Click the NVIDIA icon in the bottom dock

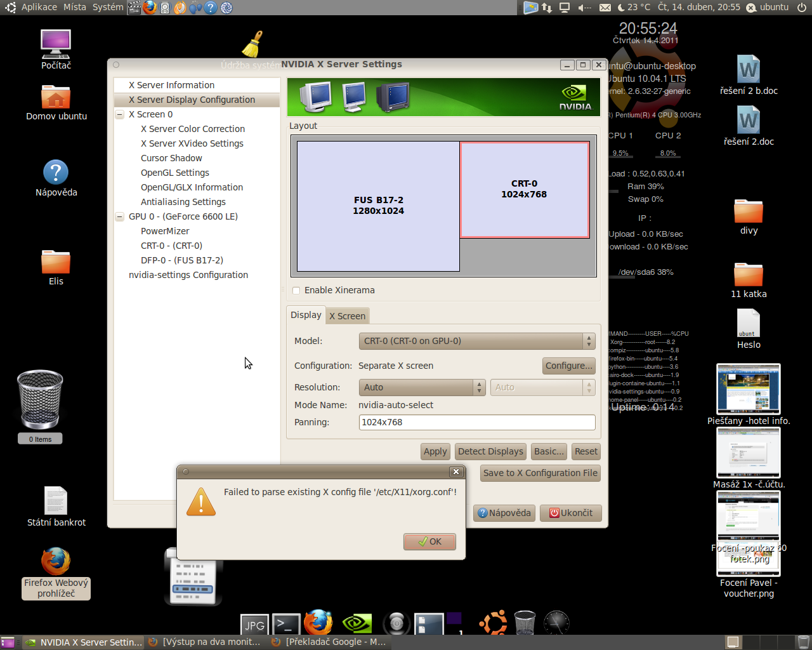(357, 624)
